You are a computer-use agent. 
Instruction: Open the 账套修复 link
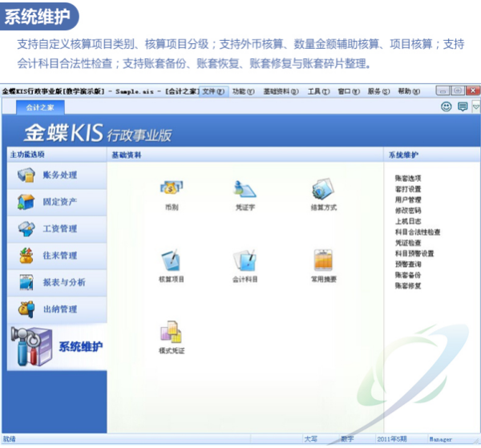(408, 285)
